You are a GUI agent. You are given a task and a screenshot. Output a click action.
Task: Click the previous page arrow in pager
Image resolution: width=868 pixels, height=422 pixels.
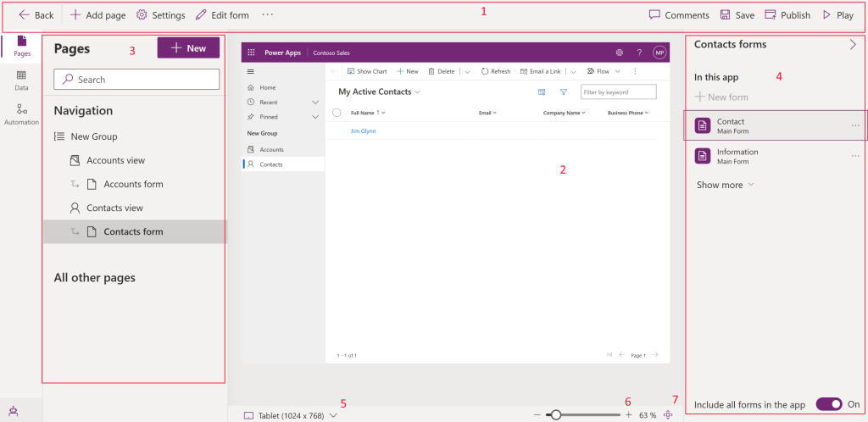(x=621, y=355)
